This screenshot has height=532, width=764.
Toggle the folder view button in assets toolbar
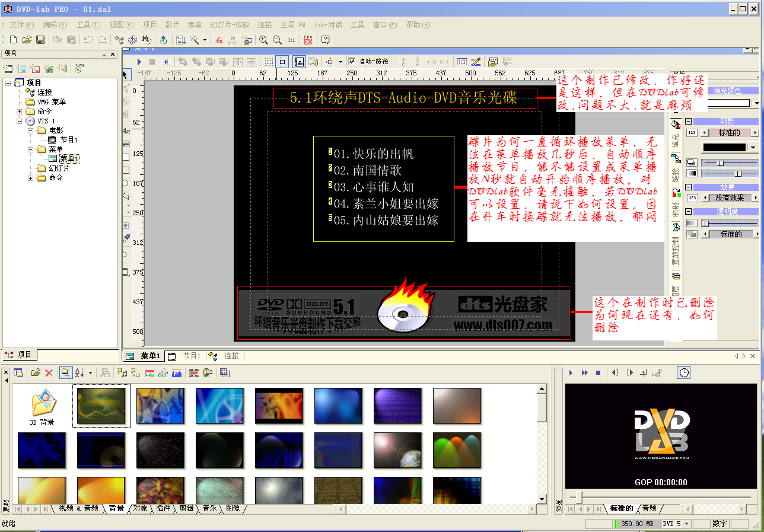point(66,372)
